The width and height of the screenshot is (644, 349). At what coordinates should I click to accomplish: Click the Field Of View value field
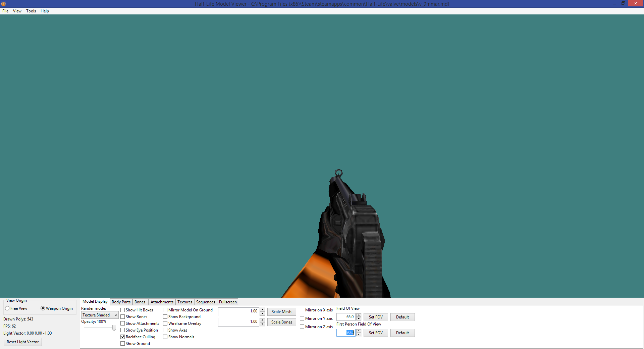[346, 317]
